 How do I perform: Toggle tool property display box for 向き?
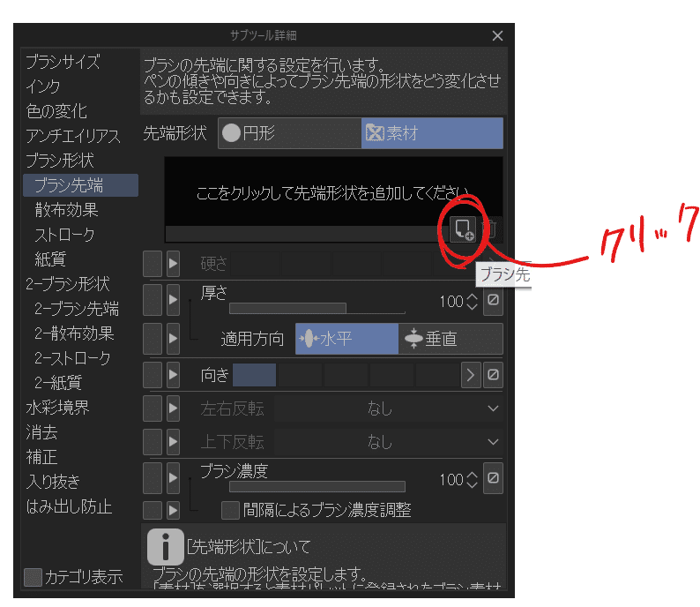coord(153,374)
